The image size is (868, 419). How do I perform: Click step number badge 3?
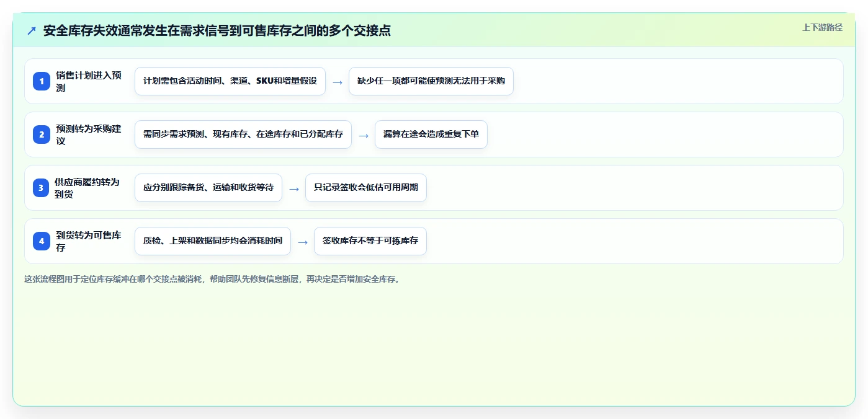(x=42, y=188)
